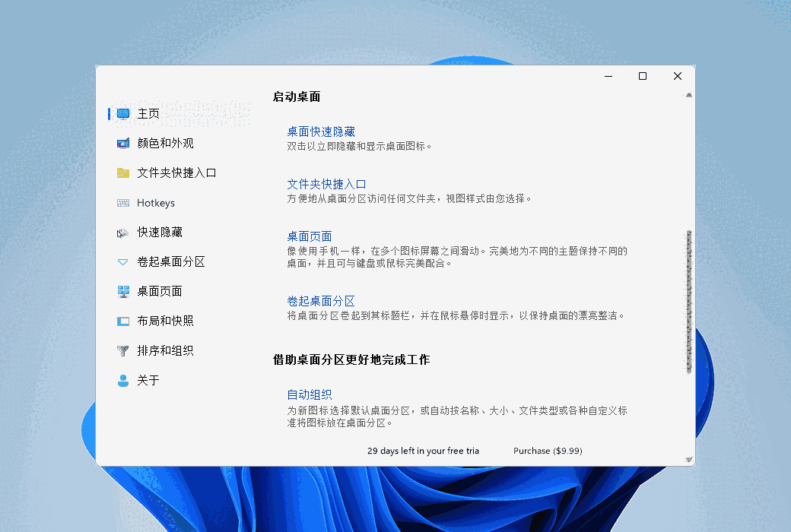Click description text starting 为新图标选择默认桌面分区
This screenshot has width=791, height=532.
pyautogui.click(x=457, y=417)
